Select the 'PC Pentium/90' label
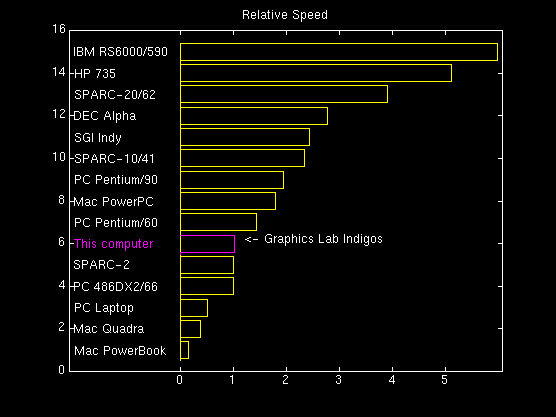 pyautogui.click(x=116, y=180)
